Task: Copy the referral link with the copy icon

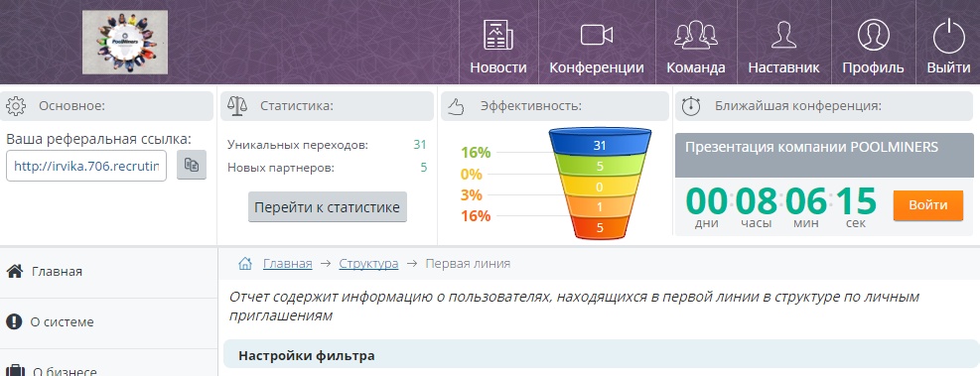Action: click(x=192, y=165)
